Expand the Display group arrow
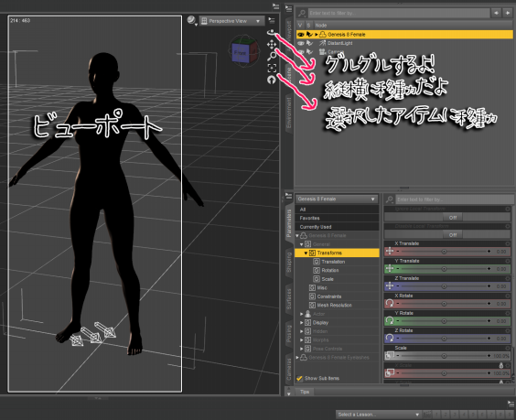The image size is (516, 420). pos(301,323)
